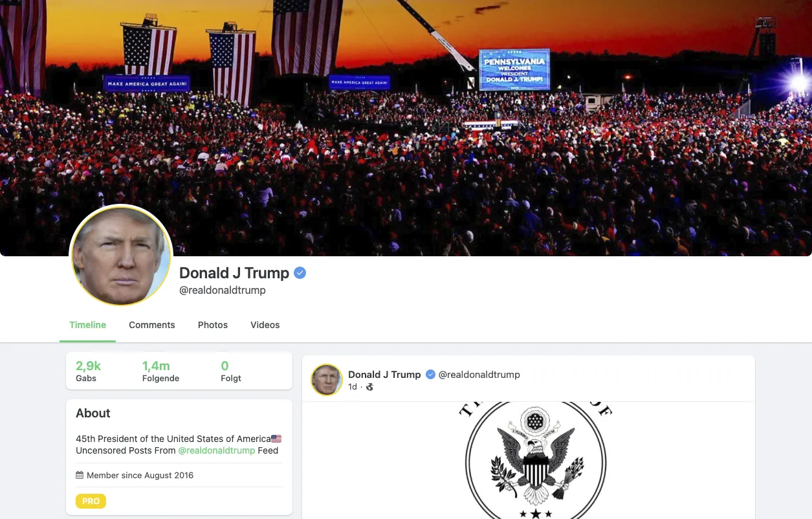Open the Photos tab
Viewport: 812px width, 519px height.
[213, 325]
